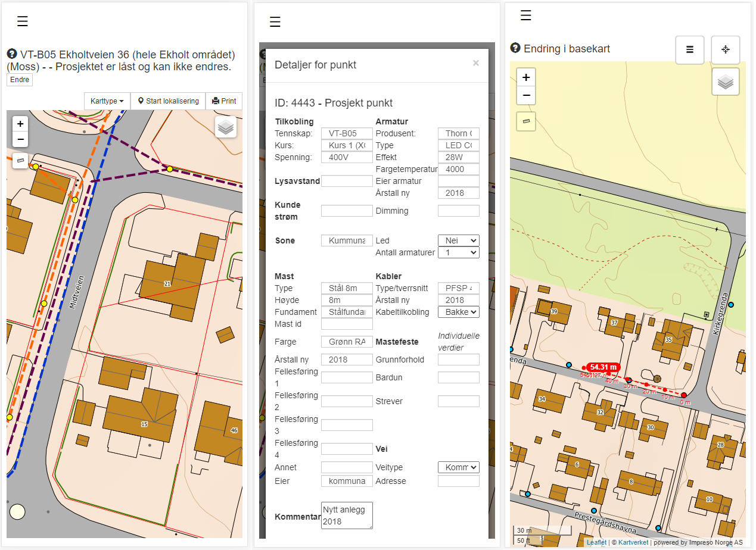The image size is (756, 550).
Task: Open the Antall armaturer dropdown
Action: click(458, 252)
